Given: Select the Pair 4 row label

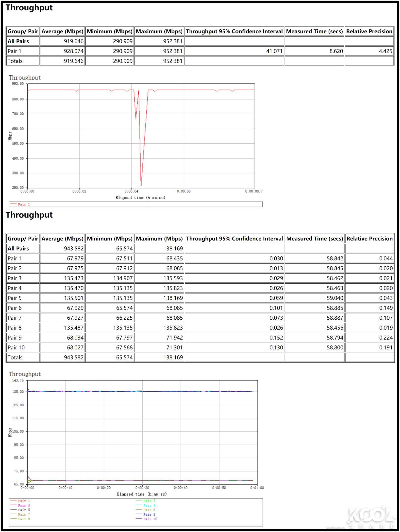Looking at the screenshot, I should (x=15, y=288).
